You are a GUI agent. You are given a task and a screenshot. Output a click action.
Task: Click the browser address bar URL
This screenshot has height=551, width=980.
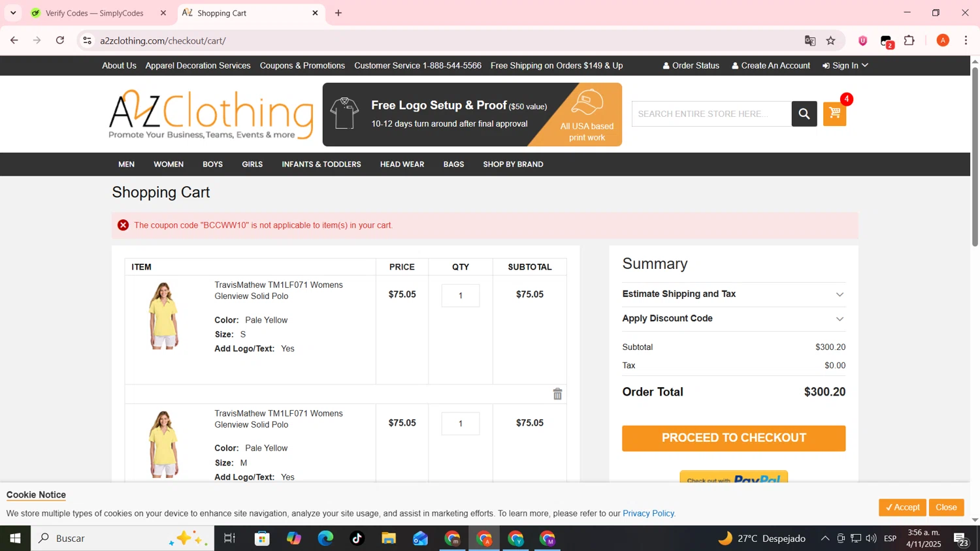tap(163, 40)
